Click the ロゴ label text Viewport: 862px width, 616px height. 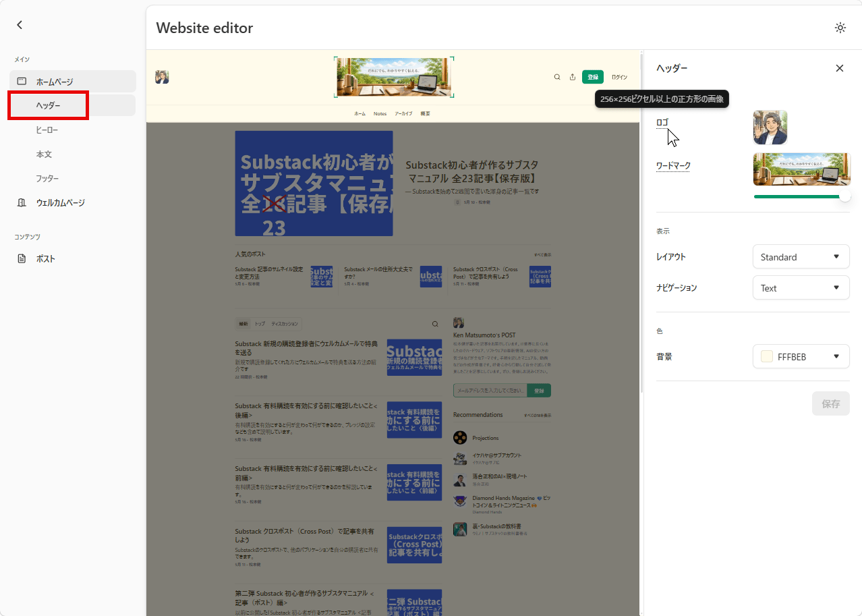[x=662, y=122]
